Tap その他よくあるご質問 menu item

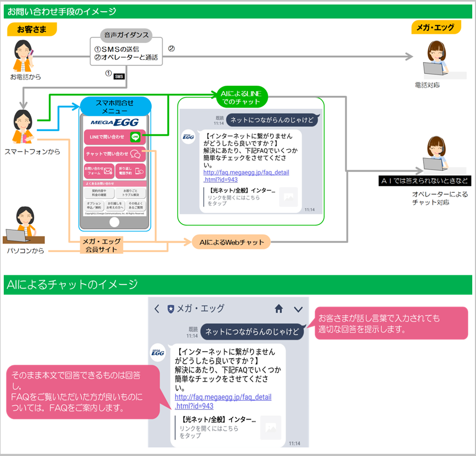[136, 206]
